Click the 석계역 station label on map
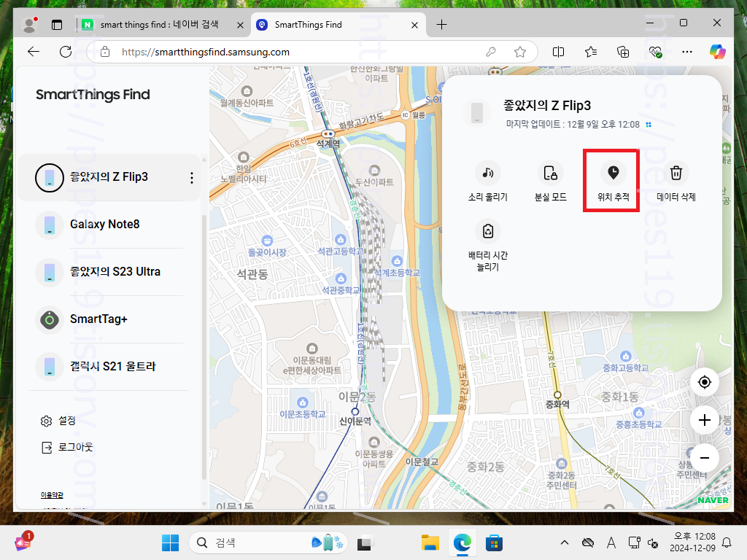747x560 pixels. pyautogui.click(x=328, y=144)
